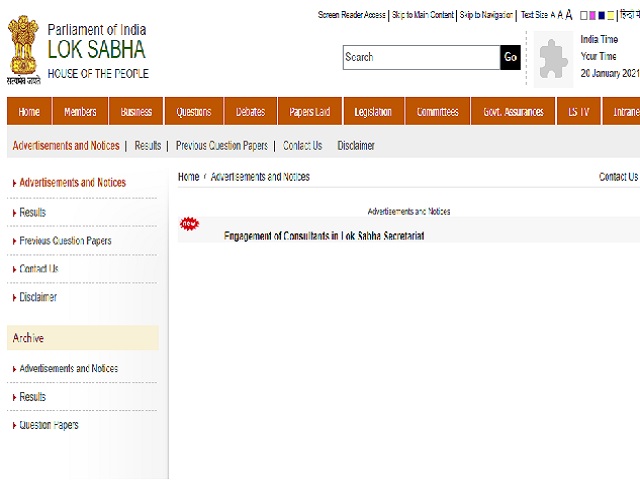Open Archive Results item
The height and width of the screenshot is (480, 640).
[x=33, y=397]
